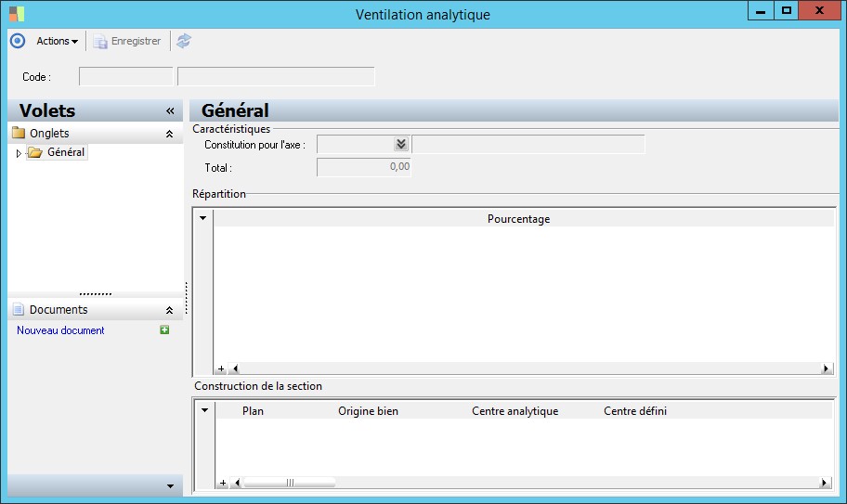The image size is (847, 504).
Task: Click left scroll arrow in section grid
Action: point(237,483)
